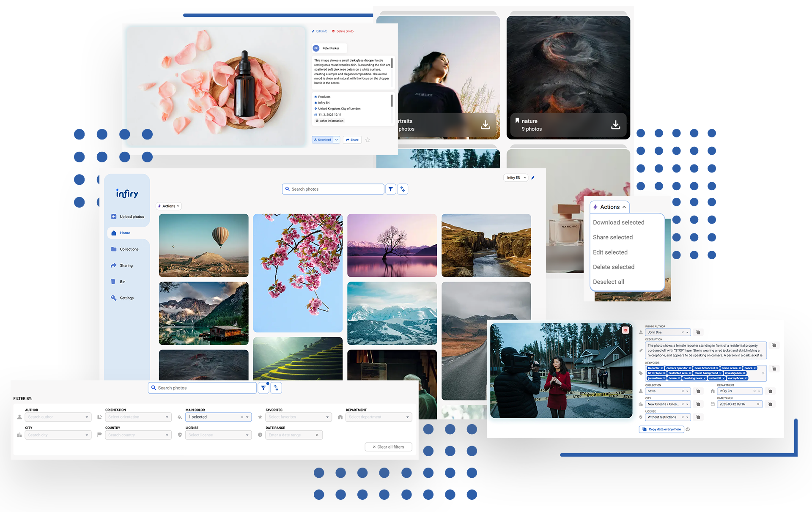Click the help icon next to Copy data everywhere
This screenshot has height=512, width=812.
[x=688, y=429]
